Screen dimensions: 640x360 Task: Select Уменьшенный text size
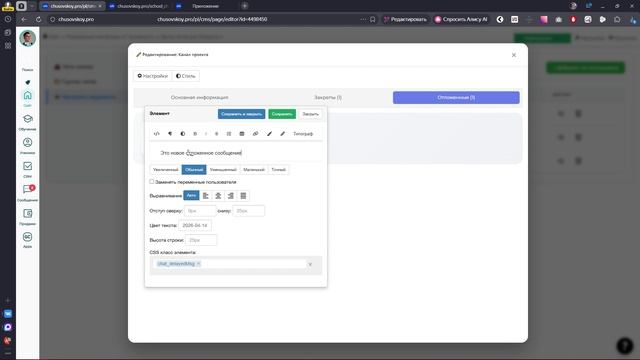click(x=223, y=169)
